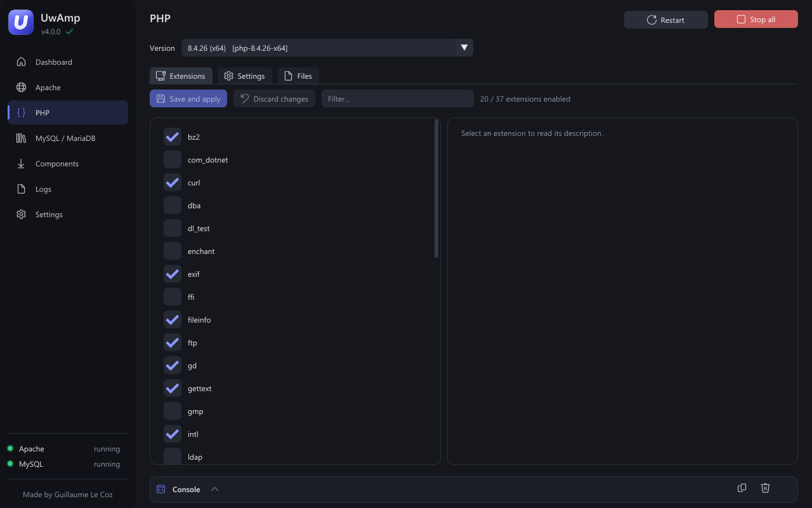
Task: Enable the dba extension checkbox
Action: (173, 206)
